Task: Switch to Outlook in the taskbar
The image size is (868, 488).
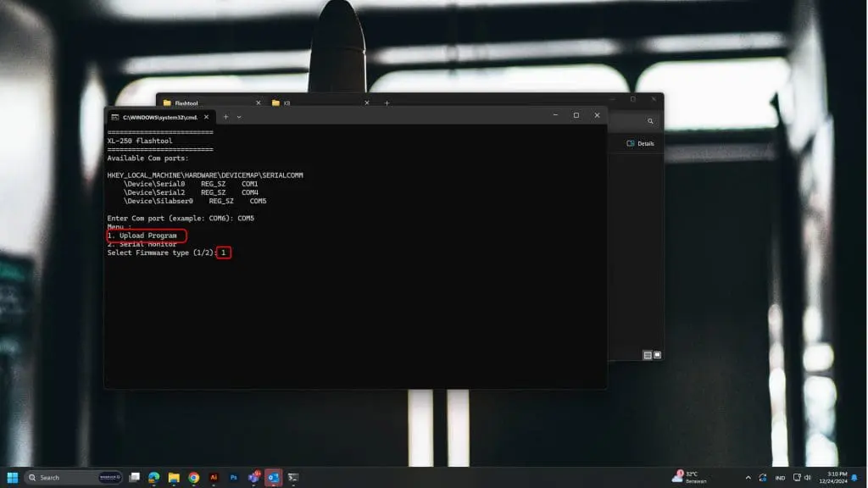Action: 273,478
